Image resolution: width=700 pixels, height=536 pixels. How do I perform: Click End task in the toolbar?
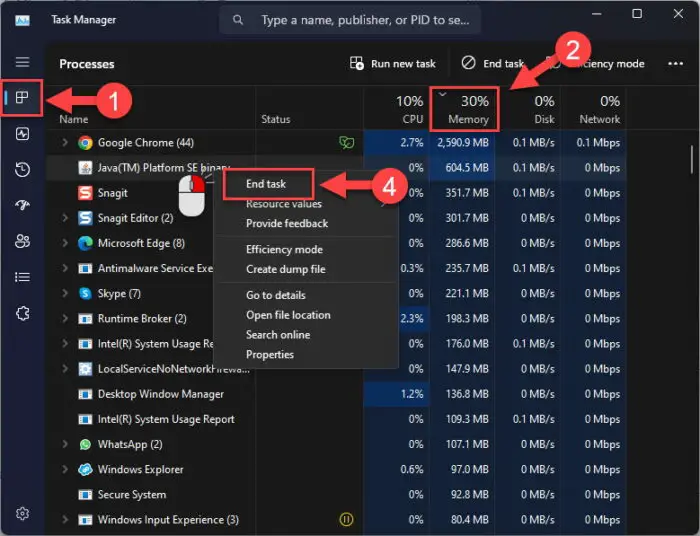[x=492, y=63]
